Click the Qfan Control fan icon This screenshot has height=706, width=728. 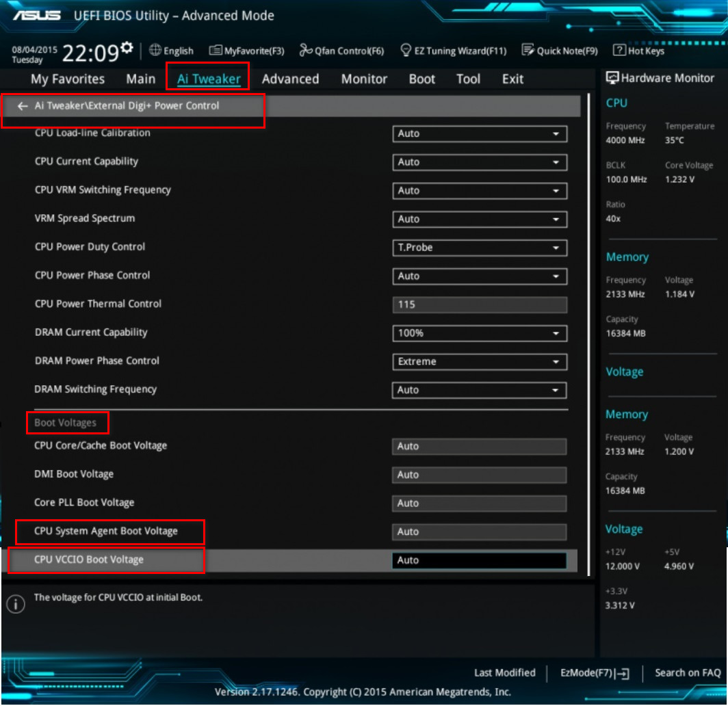(305, 50)
